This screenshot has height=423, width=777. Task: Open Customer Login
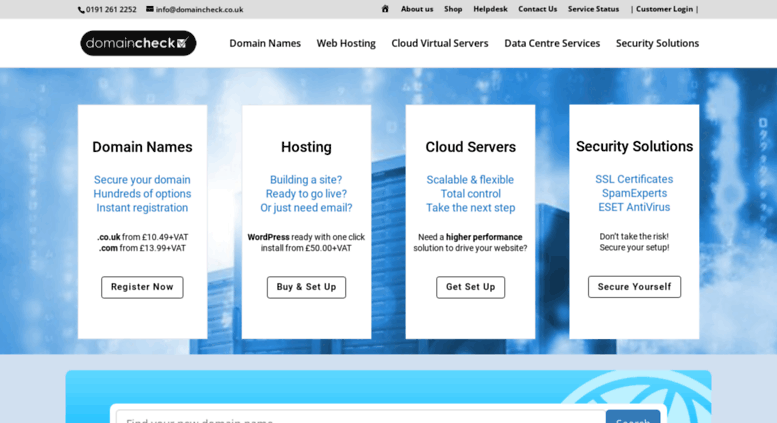tap(665, 9)
